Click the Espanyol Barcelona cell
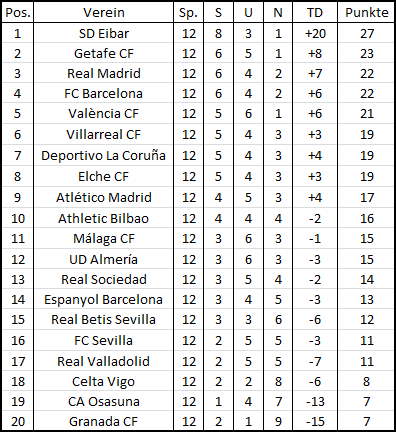The height and width of the screenshot is (432, 396). [103, 299]
